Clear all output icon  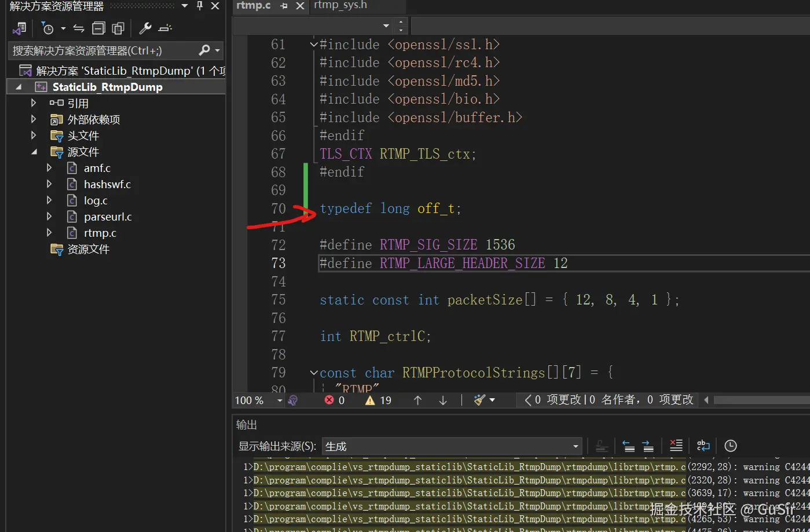click(x=676, y=446)
